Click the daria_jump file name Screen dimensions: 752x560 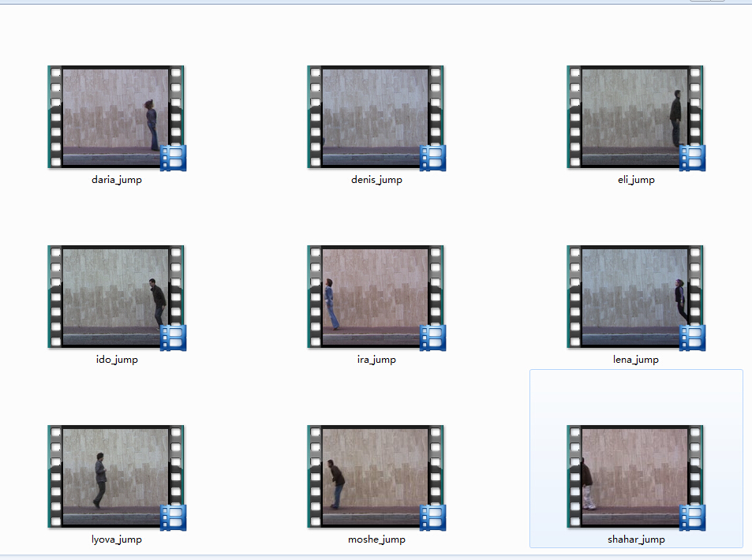pos(117,180)
